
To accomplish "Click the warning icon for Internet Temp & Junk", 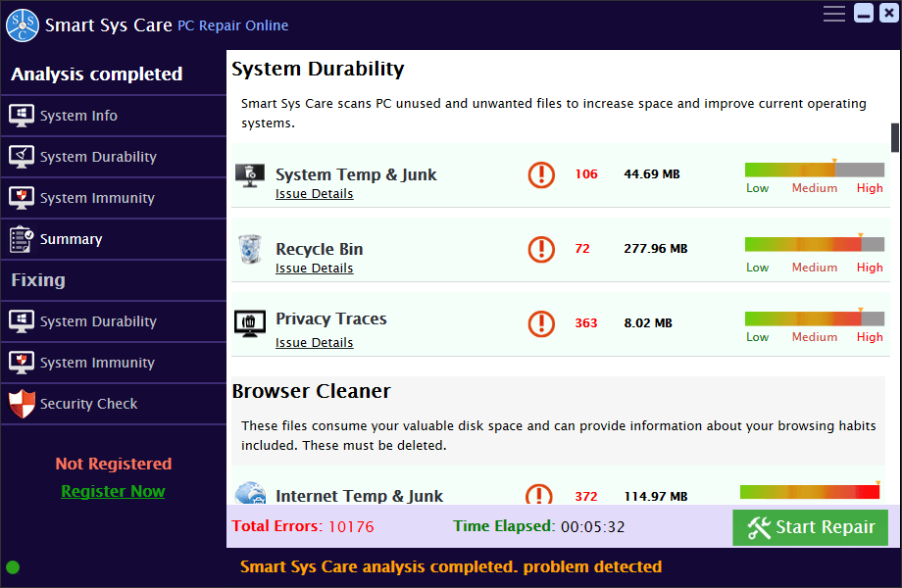I will 539,494.
